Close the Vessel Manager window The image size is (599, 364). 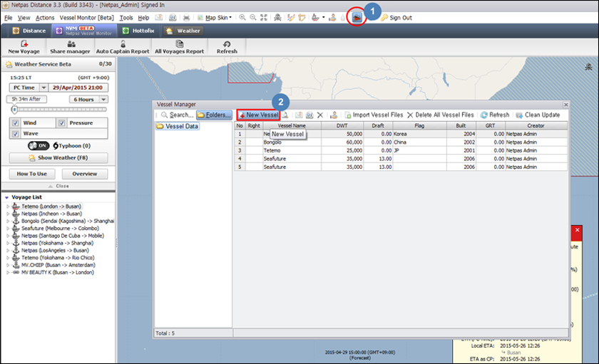(x=566, y=105)
